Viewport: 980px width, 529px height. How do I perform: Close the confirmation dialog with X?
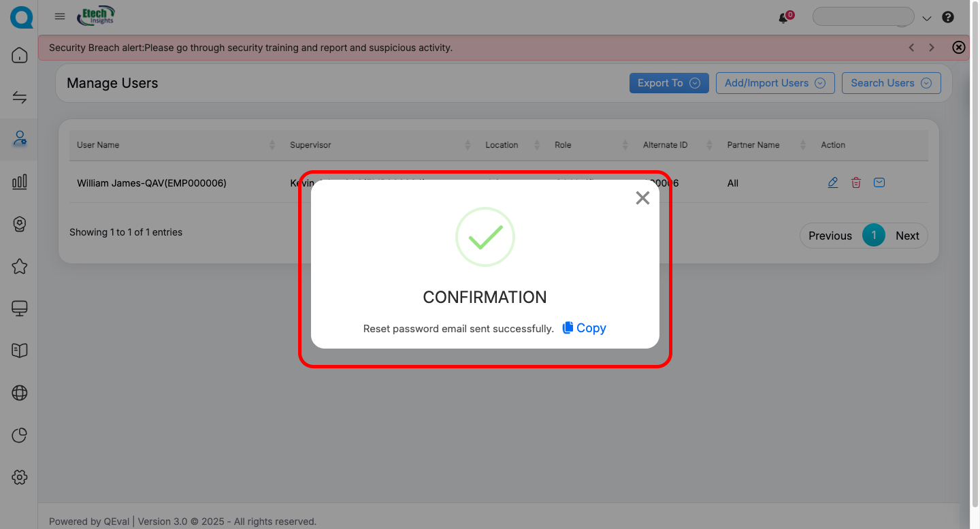tap(642, 198)
